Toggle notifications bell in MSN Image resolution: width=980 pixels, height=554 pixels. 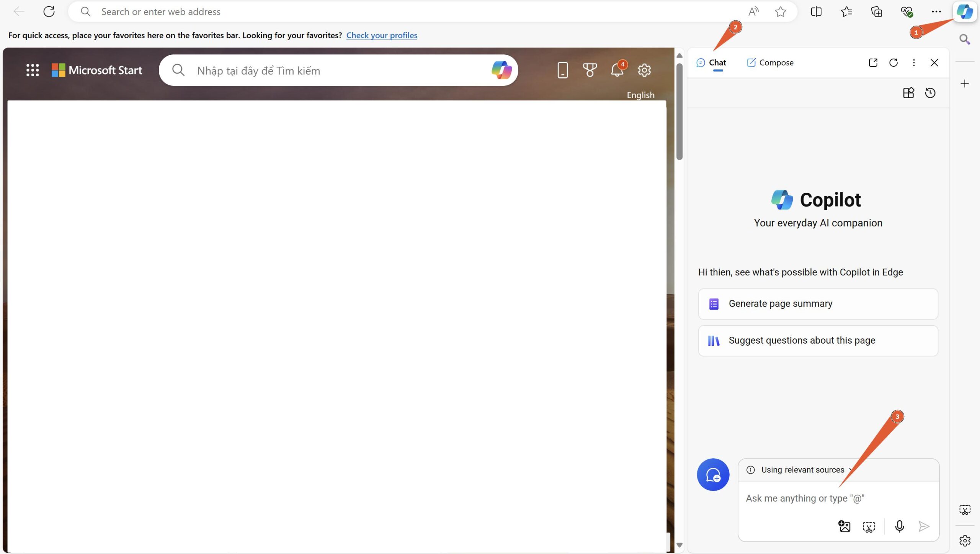pyautogui.click(x=617, y=70)
